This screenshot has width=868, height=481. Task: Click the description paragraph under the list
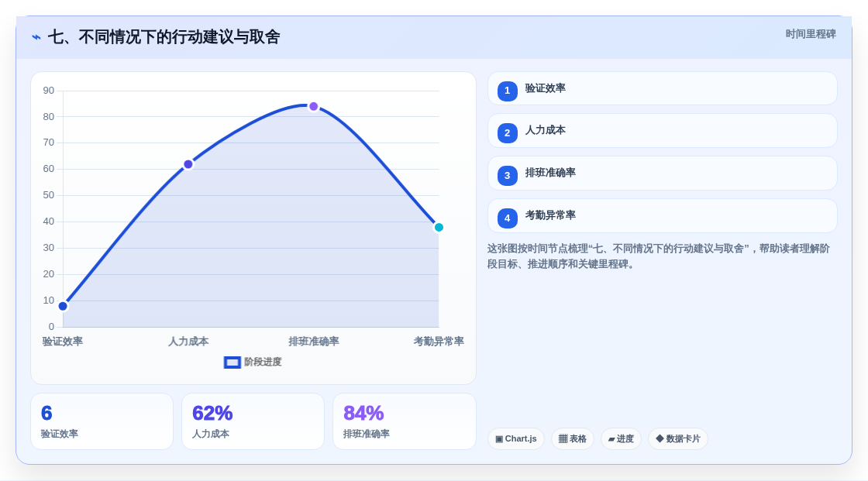click(659, 256)
